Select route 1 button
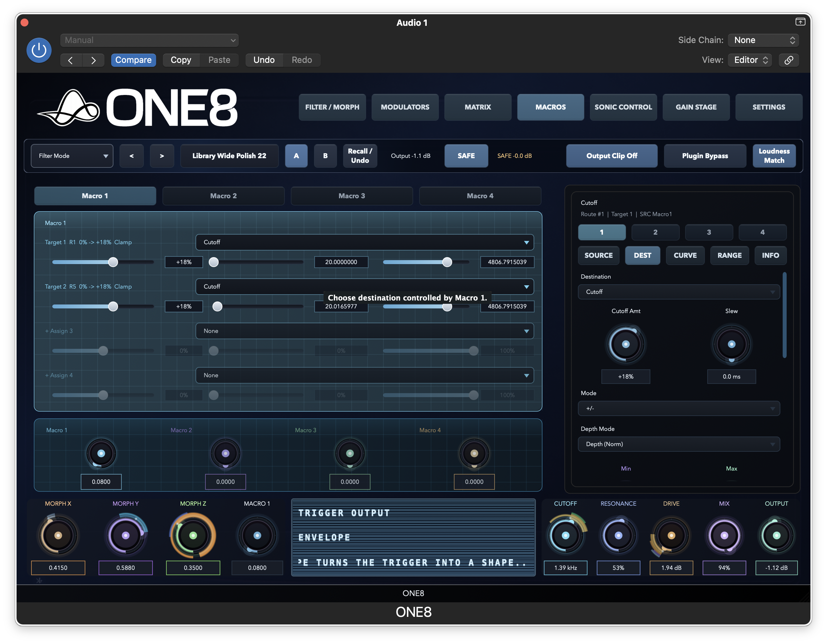 pos(602,232)
